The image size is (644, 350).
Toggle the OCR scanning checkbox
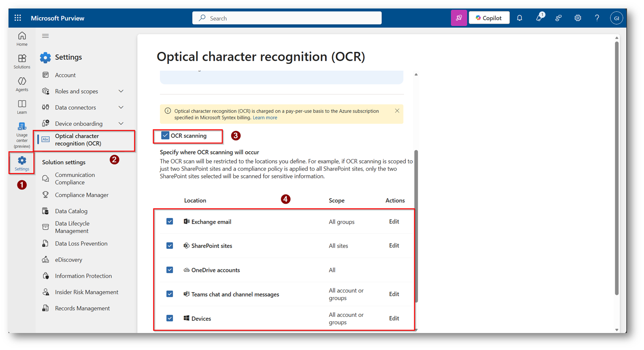[165, 136]
